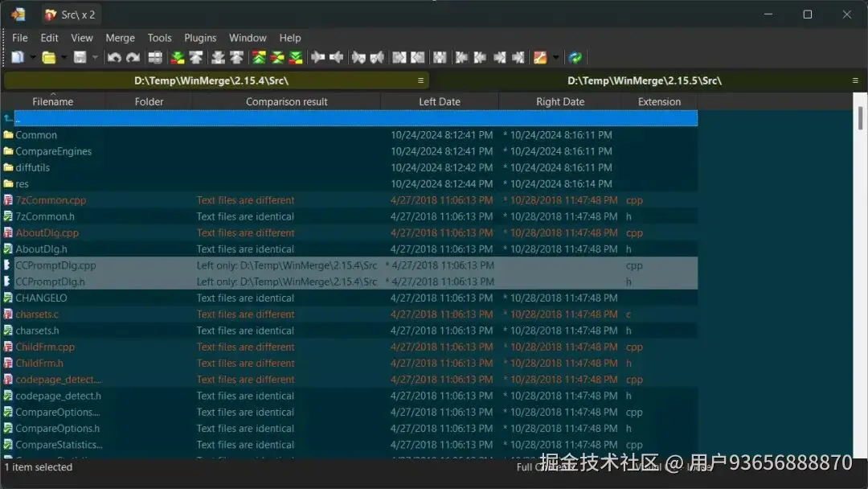
Task: Click right path D:\Temp\WinMerge\2.15.5\Src\ header
Action: click(645, 80)
